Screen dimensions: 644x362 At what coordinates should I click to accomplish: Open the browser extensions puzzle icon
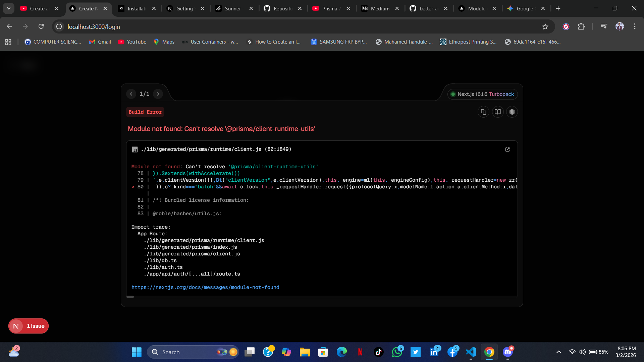[582, 26]
